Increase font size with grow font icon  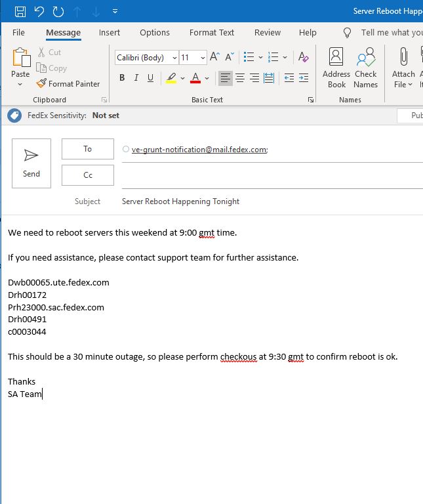[x=214, y=58]
